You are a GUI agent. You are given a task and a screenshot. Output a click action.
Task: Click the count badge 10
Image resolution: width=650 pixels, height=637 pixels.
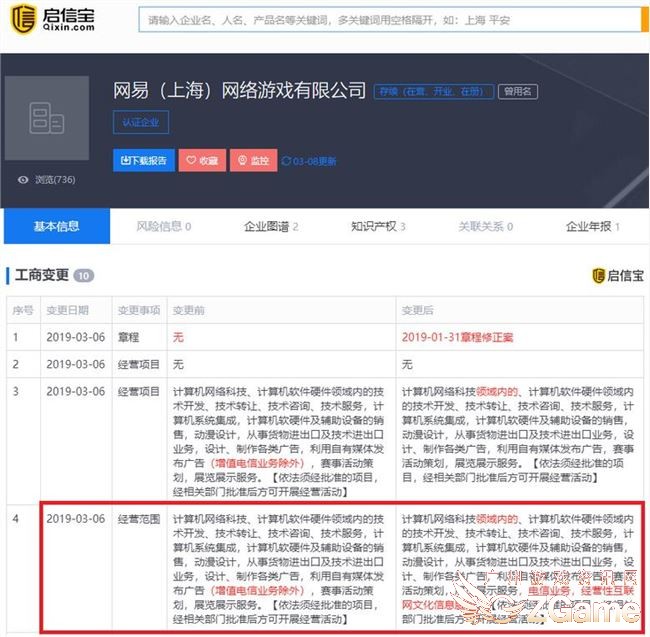(x=84, y=276)
